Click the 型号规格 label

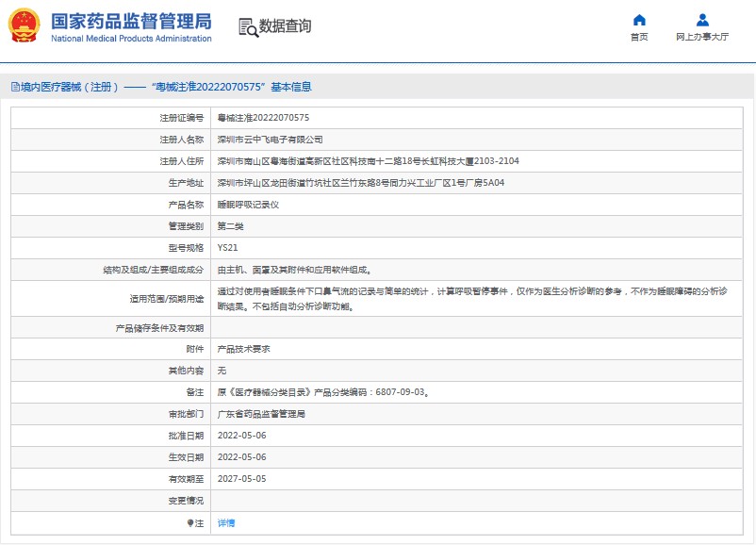186,248
